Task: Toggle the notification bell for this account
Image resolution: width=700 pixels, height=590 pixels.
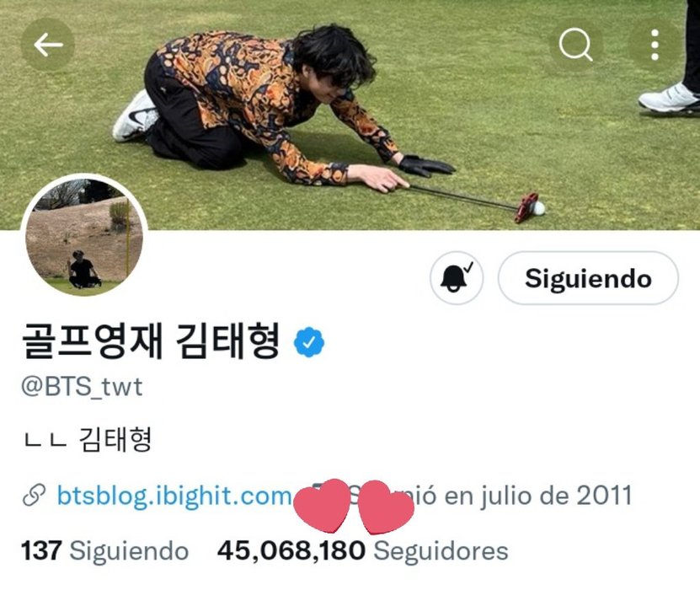Action: coord(457,278)
